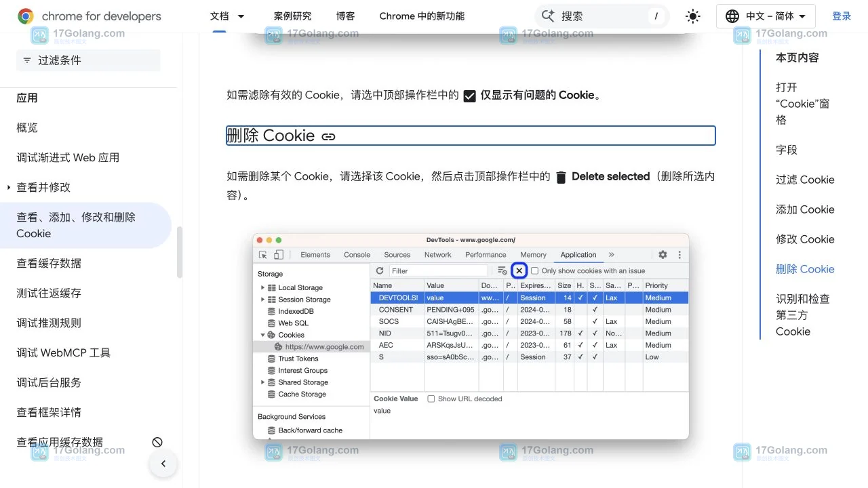Click the 搜索 search input field
Image resolution: width=868 pixels, height=488 pixels.
click(x=602, y=16)
